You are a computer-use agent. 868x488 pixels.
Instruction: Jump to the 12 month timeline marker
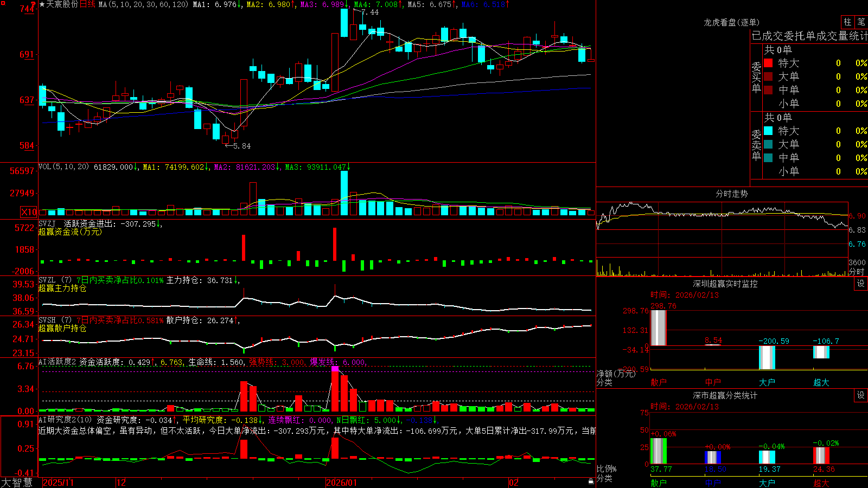pyautogui.click(x=121, y=483)
